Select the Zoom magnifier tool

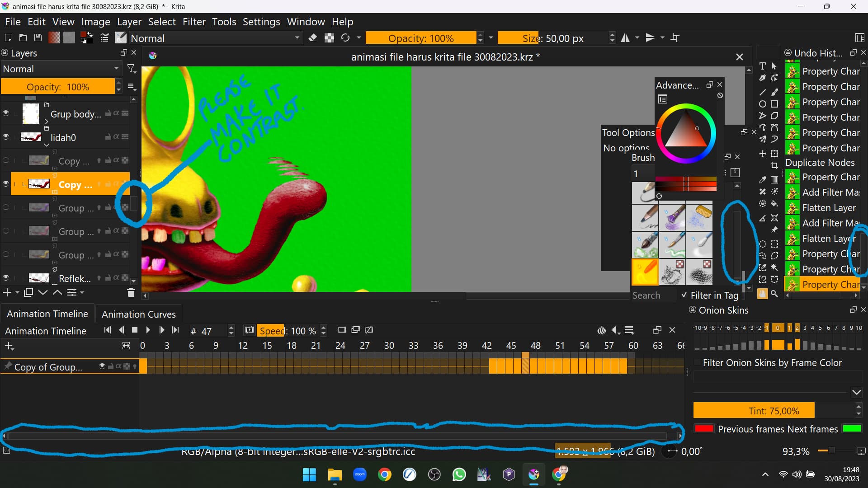point(774,294)
